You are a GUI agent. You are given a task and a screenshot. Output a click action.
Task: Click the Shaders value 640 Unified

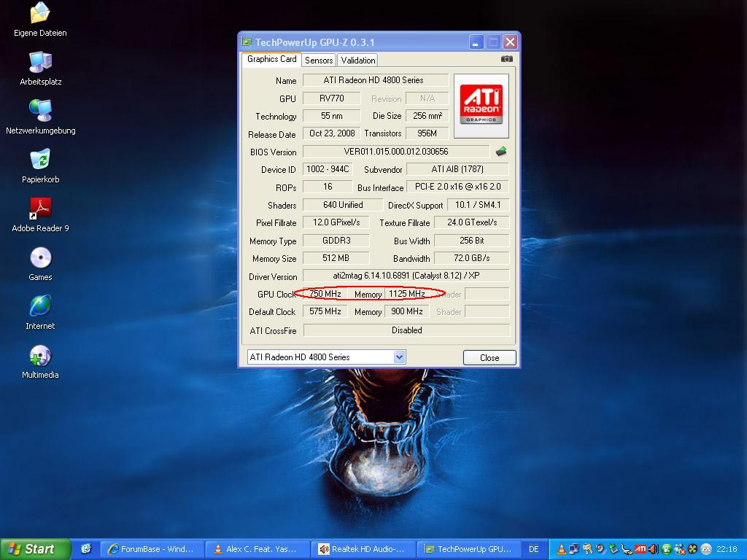point(343,205)
